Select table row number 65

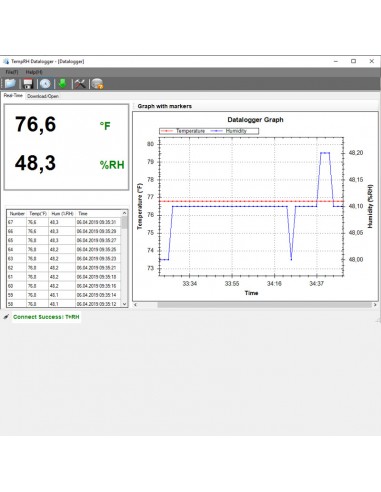point(64,240)
